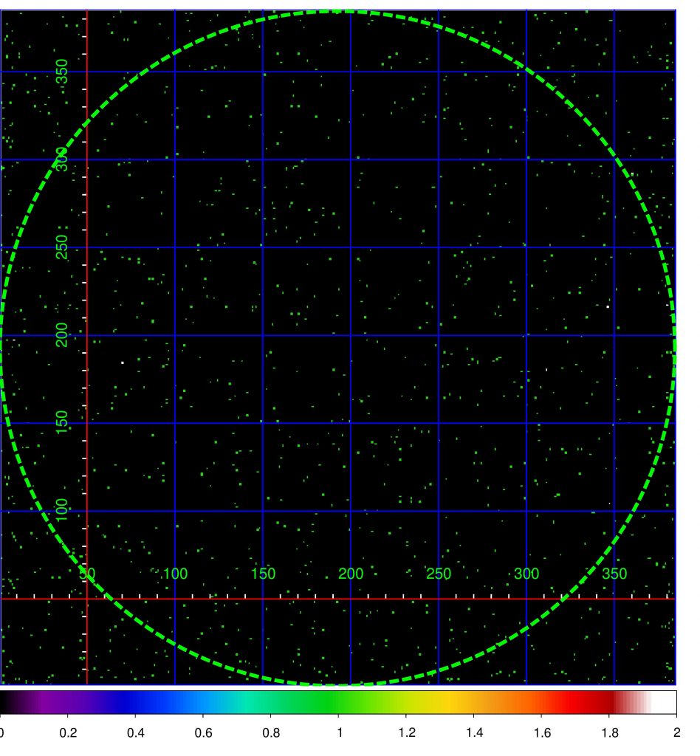700x756 pixels.
Task: Select the vertical axis label 250
Action: [62, 247]
